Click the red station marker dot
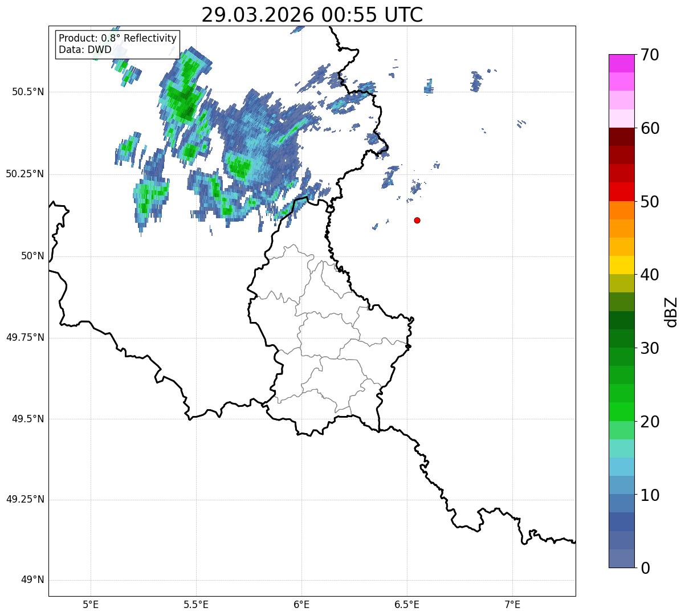 (417, 220)
